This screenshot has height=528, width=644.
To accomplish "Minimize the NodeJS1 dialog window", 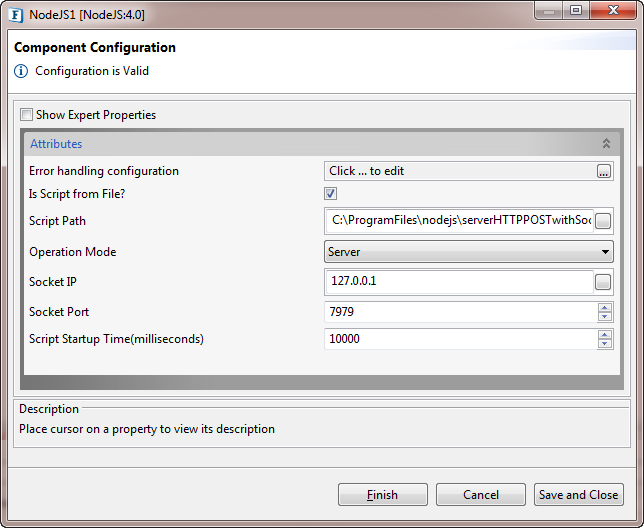I will pyautogui.click(x=549, y=11).
